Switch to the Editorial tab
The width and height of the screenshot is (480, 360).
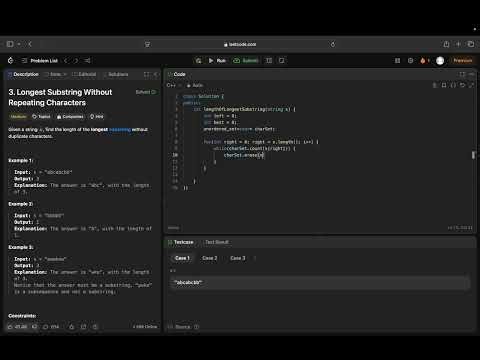pos(84,74)
